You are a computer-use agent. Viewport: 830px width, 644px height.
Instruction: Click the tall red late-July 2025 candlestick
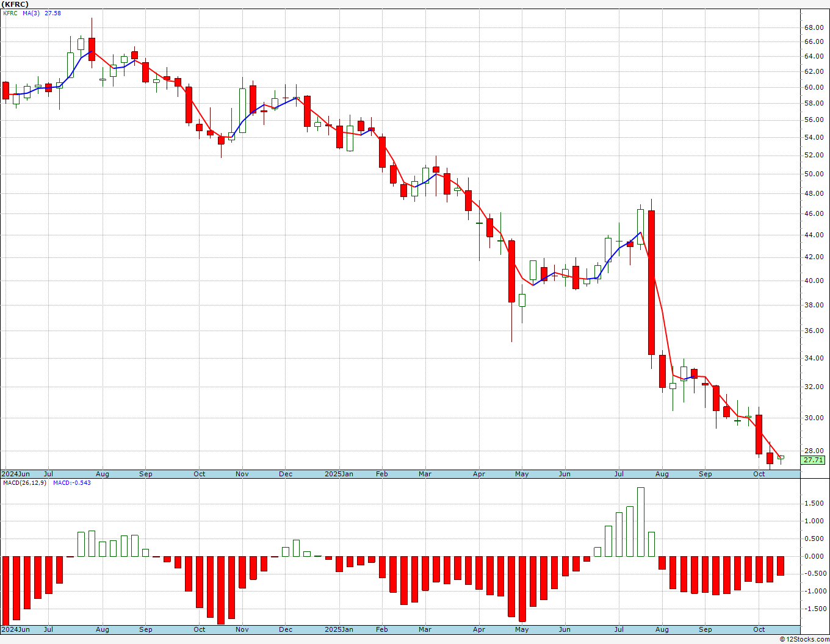coord(651,282)
